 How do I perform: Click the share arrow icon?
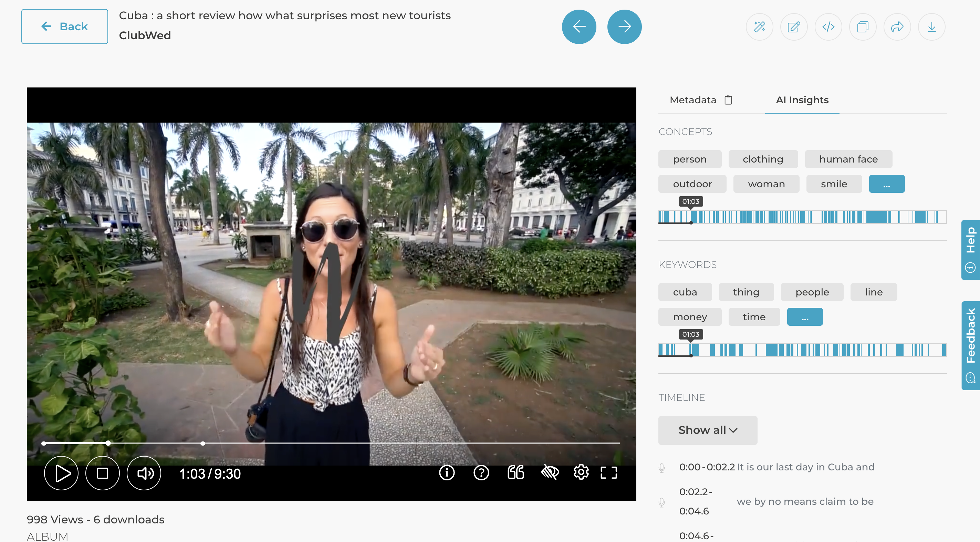coord(897,27)
